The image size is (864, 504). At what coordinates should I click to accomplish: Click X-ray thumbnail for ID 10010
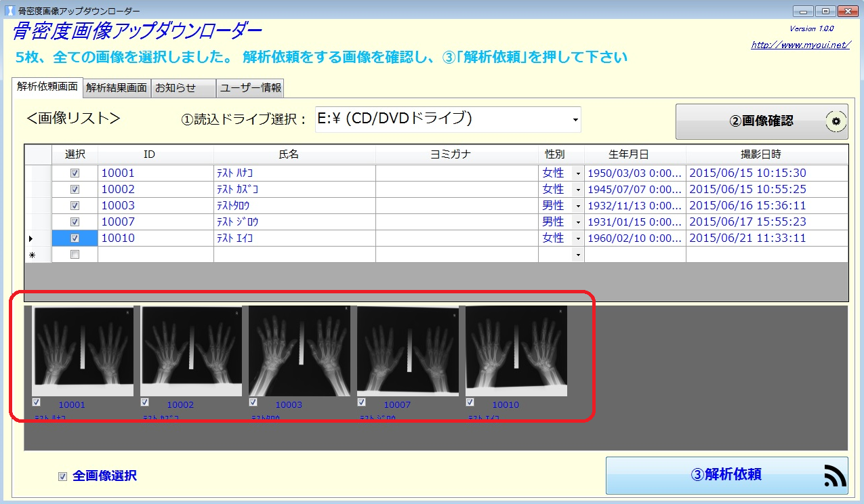[x=516, y=350]
